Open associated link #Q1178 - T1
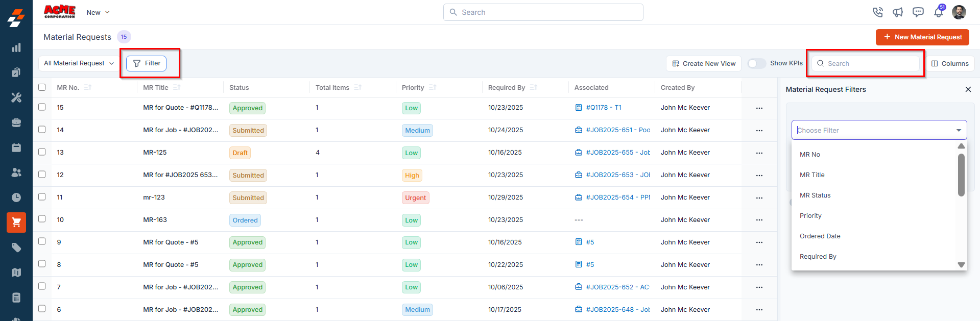 click(604, 107)
